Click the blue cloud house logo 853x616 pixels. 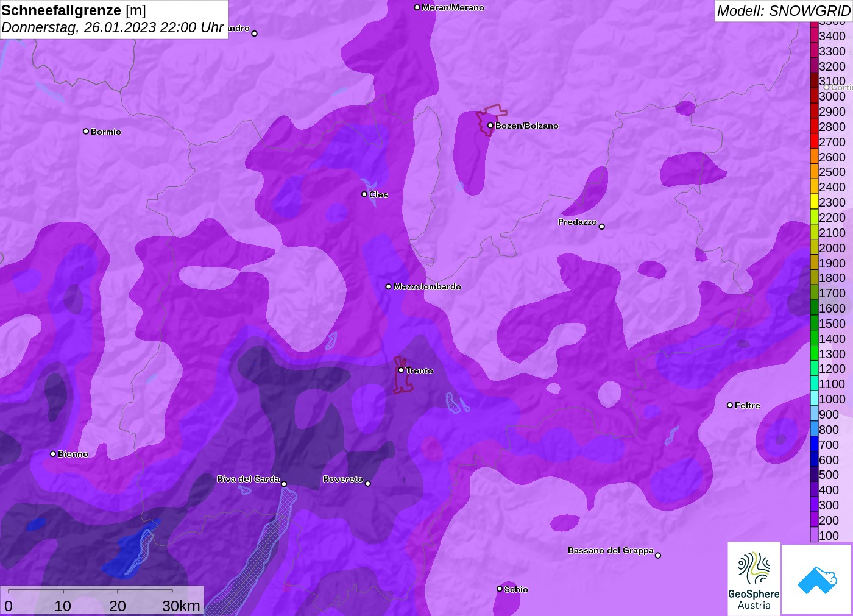(x=817, y=579)
